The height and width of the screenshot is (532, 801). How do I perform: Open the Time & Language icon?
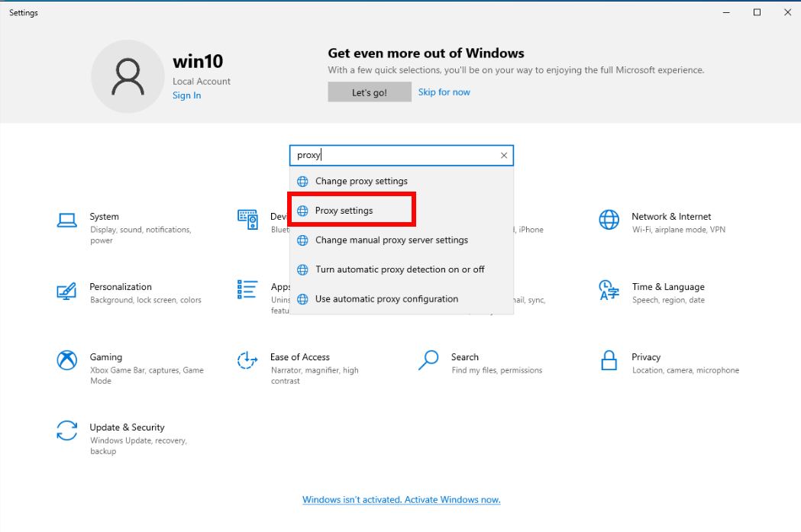point(609,290)
